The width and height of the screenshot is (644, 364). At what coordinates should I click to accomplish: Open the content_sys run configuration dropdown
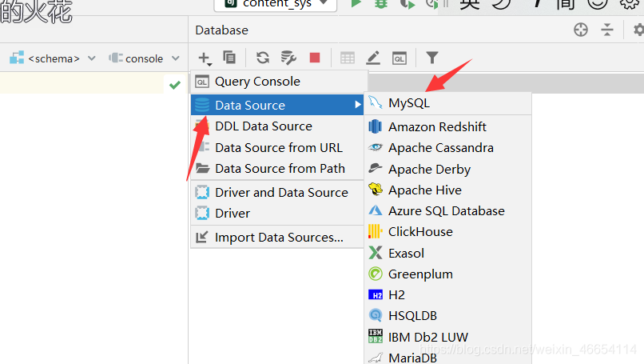pos(276,4)
